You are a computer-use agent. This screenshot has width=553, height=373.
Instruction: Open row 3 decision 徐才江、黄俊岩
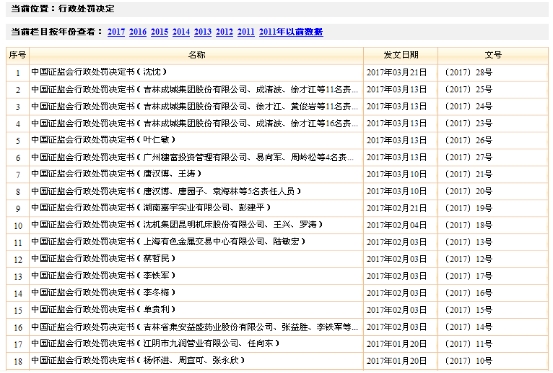point(195,106)
